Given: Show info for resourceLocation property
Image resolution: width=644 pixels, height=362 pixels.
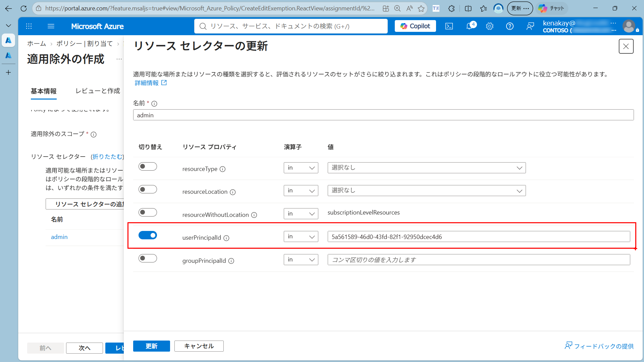Looking at the screenshot, I should pos(233,192).
